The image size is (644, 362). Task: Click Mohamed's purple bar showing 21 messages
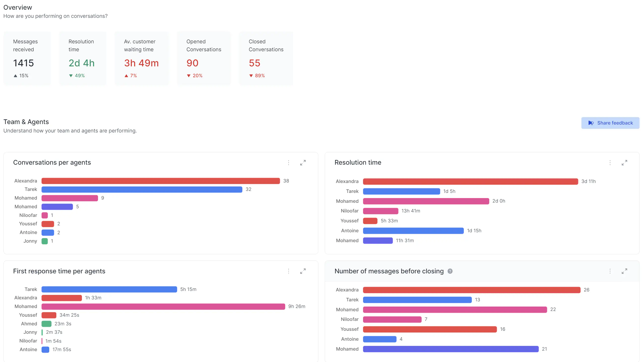(x=451, y=349)
